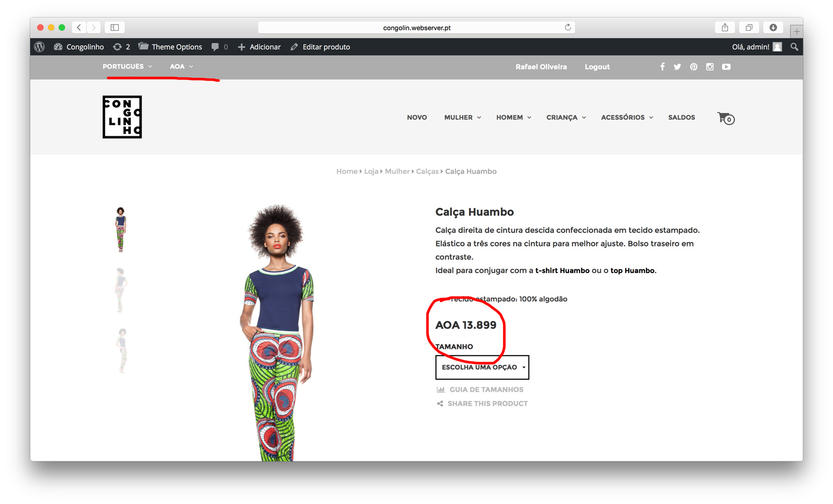Click the WordPress logo in admin bar
Image resolution: width=833 pixels, height=504 pixels.
(x=40, y=47)
